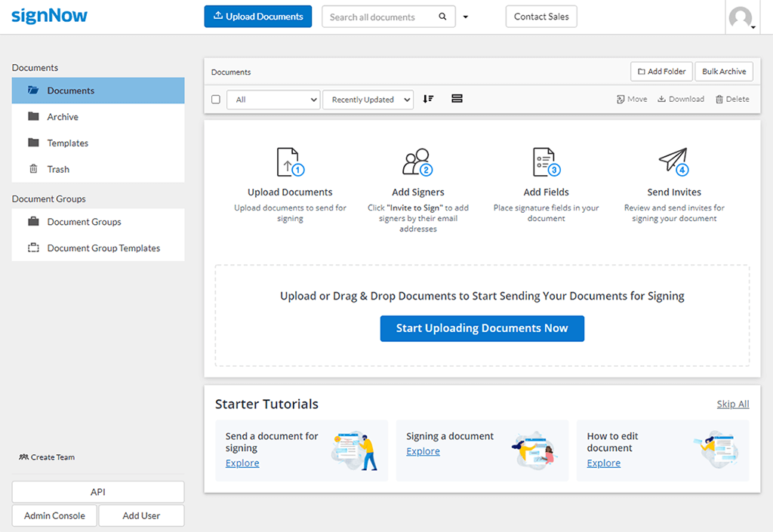Image resolution: width=773 pixels, height=532 pixels.
Task: Click the Add Signers people icon
Action: [x=417, y=161]
